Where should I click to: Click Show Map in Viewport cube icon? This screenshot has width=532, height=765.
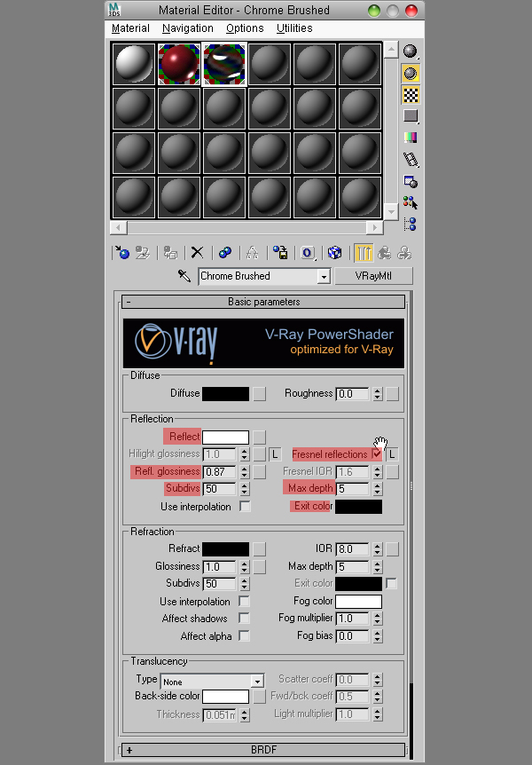(x=334, y=252)
